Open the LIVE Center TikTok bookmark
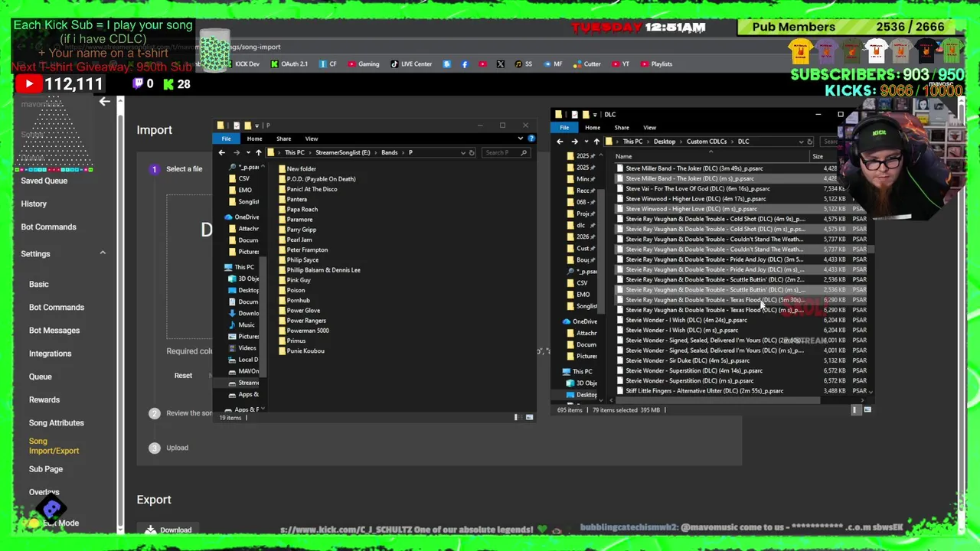Image resolution: width=980 pixels, height=551 pixels. (411, 64)
